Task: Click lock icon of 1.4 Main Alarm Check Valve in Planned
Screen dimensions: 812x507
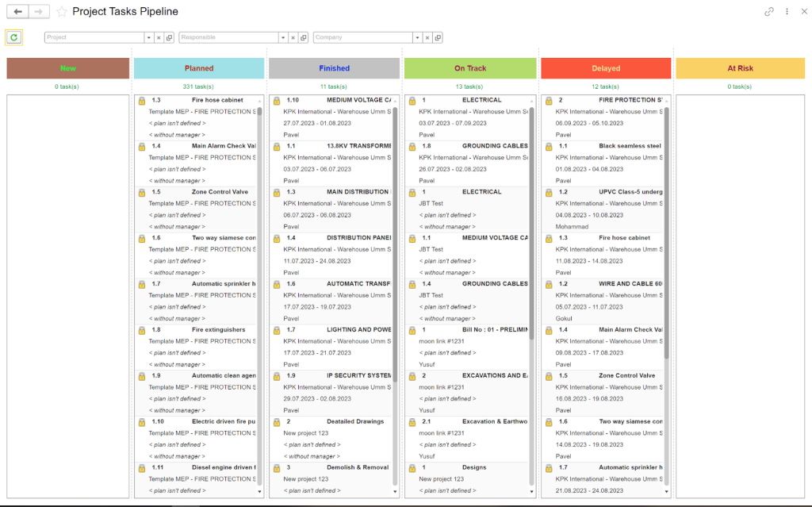Action: [x=141, y=147]
